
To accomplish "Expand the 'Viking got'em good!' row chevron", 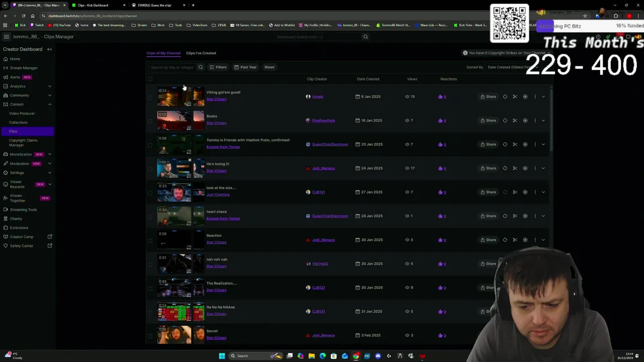I will 543,97.
